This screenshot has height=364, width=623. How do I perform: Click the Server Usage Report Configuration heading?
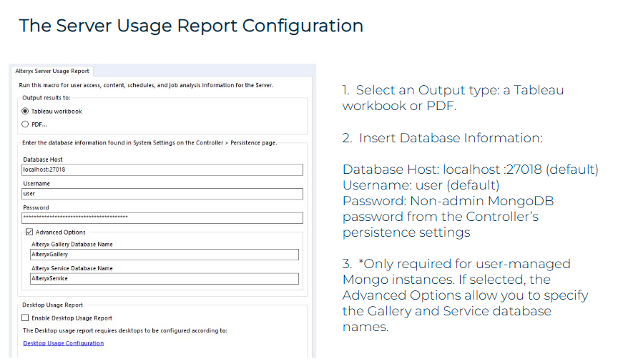click(191, 26)
